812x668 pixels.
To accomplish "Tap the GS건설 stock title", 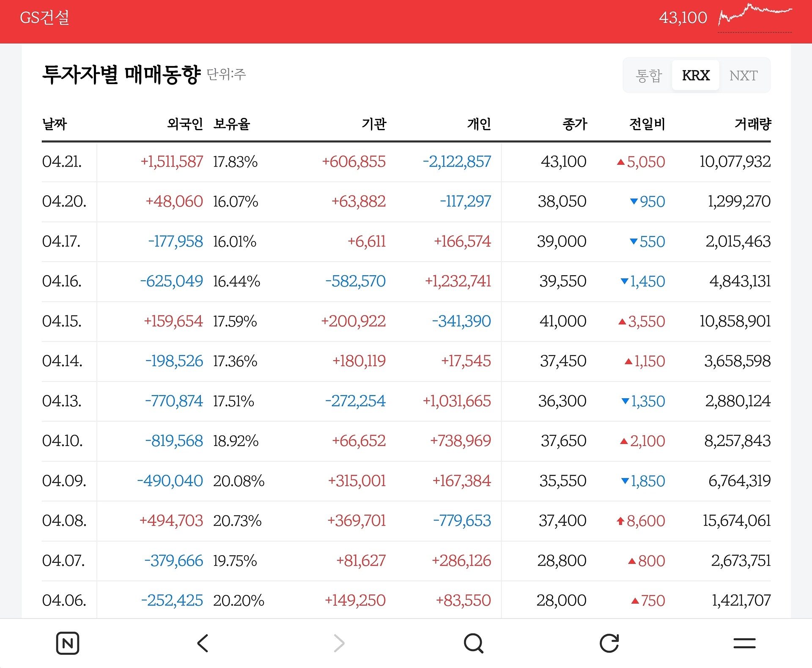I will (45, 18).
